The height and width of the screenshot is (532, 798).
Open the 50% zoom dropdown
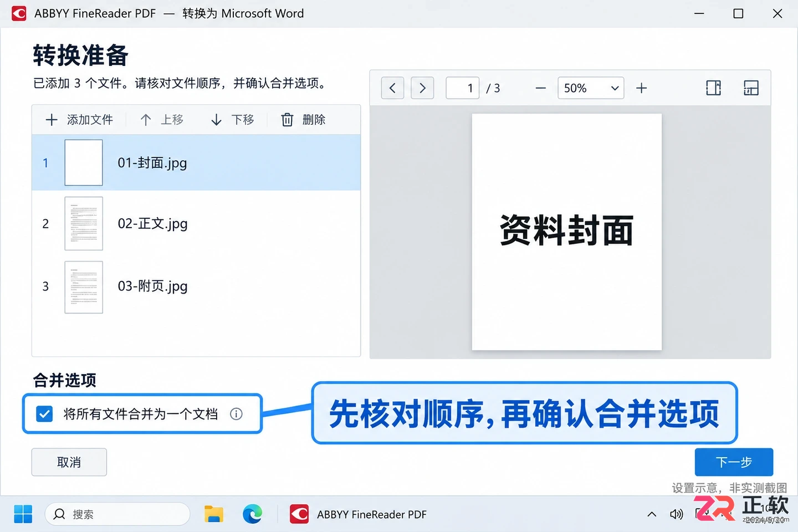click(x=591, y=88)
